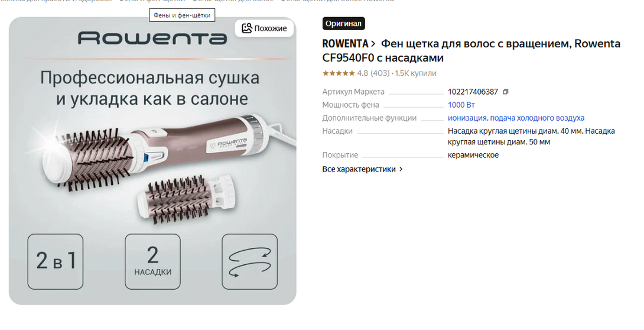
Task: Click the product title Фен щетка для волос
Action: click(471, 50)
